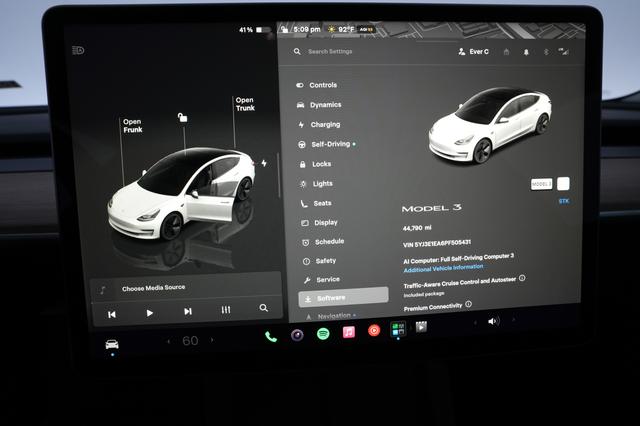This screenshot has height=426, width=640.
Task: Tap the padlock icon above the car
Action: (182, 118)
